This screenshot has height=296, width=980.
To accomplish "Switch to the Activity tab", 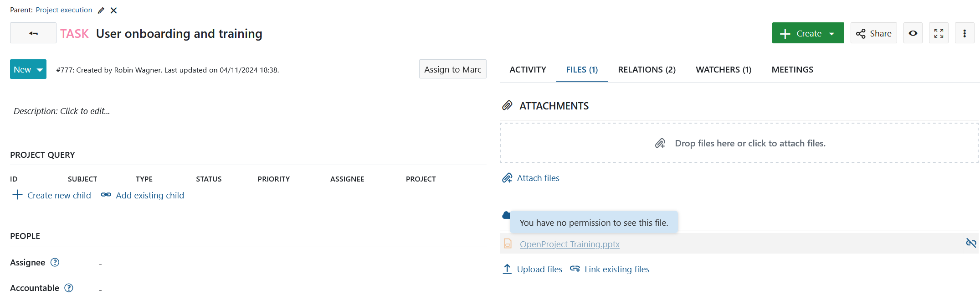I will (x=528, y=70).
